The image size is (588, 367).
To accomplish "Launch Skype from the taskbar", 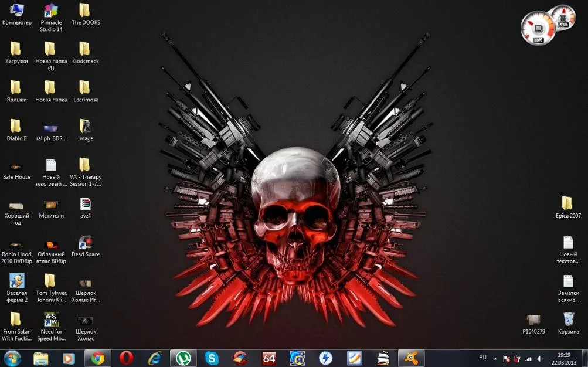I will pos(212,358).
